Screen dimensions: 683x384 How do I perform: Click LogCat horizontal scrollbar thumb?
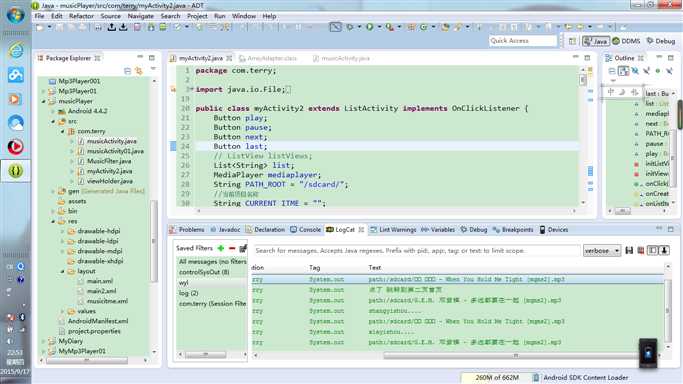click(x=515, y=356)
